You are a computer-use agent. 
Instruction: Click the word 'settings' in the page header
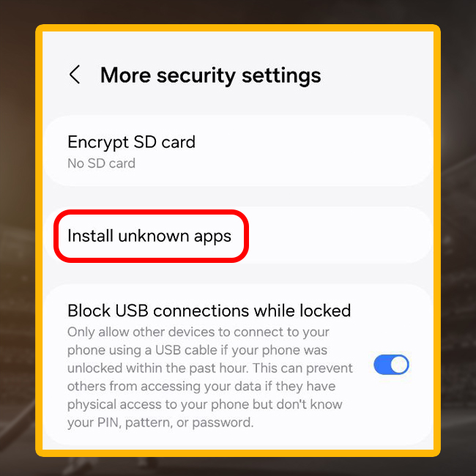281,75
